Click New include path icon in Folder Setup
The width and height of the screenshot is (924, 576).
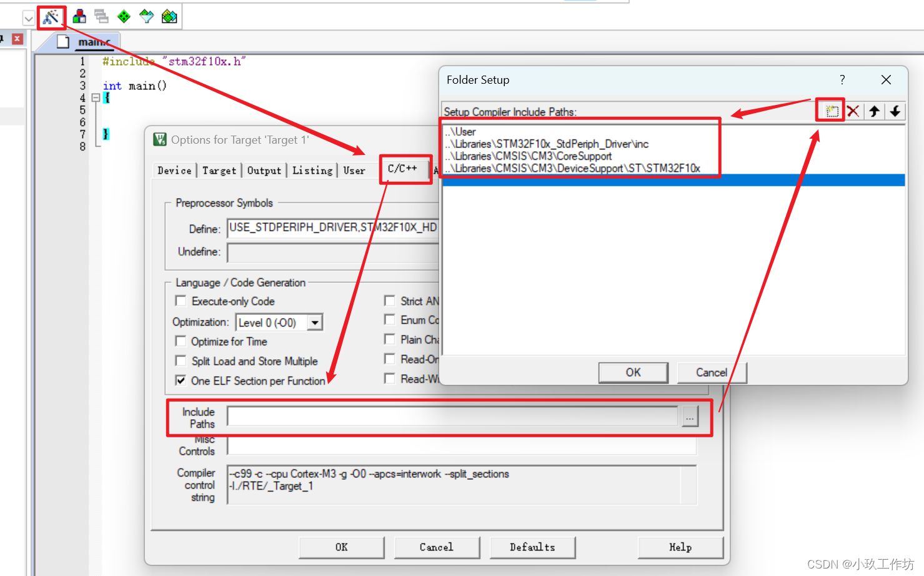(832, 111)
